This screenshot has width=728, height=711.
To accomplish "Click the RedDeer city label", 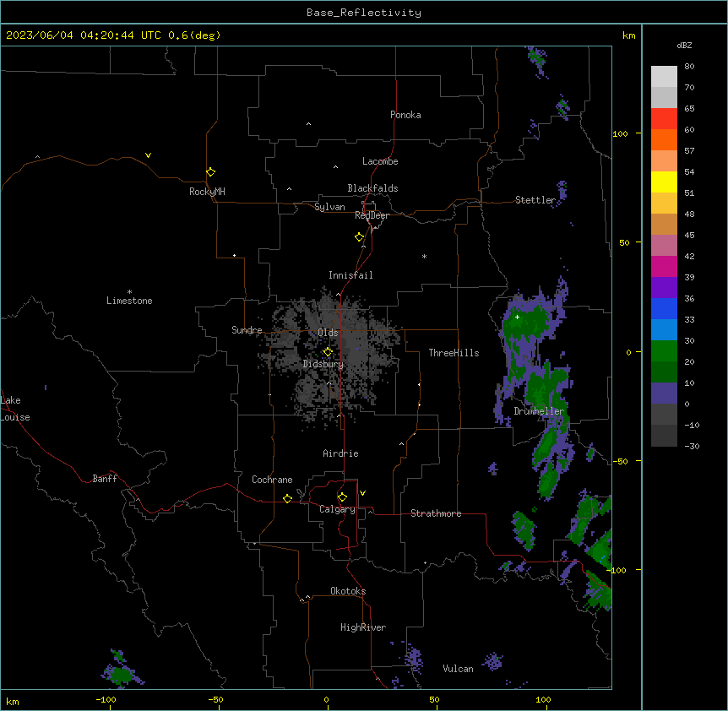I will pyautogui.click(x=372, y=215).
